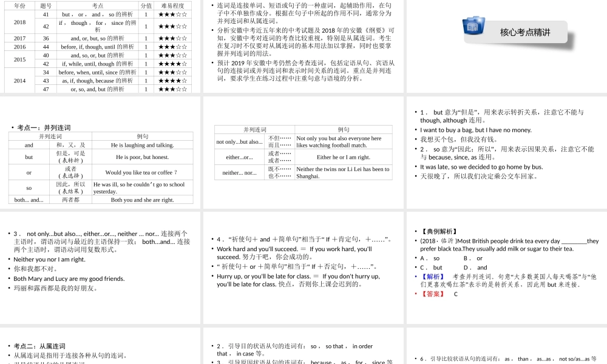607x364 pixels.
Task: Click the red 【答案】 label
Action: pyautogui.click(x=432, y=294)
